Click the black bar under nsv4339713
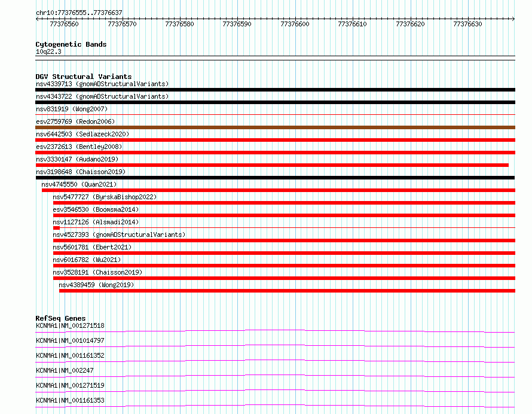The width and height of the screenshot is (532, 414). 275,90
